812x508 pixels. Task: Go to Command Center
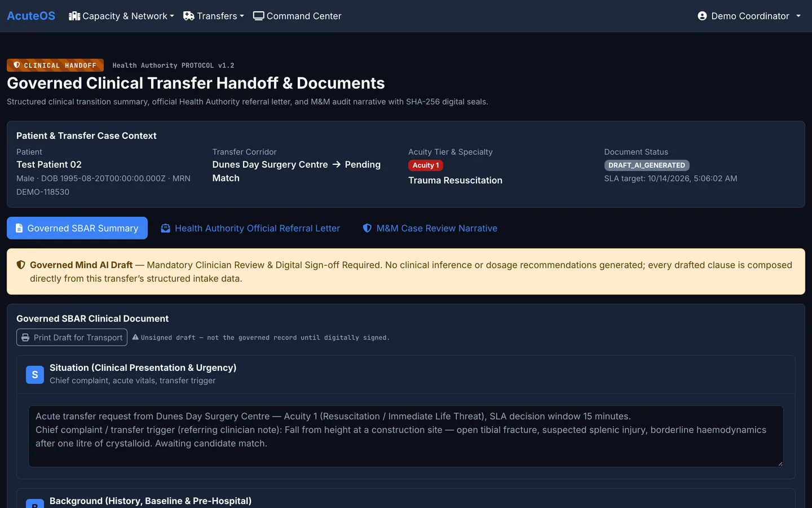coord(297,16)
